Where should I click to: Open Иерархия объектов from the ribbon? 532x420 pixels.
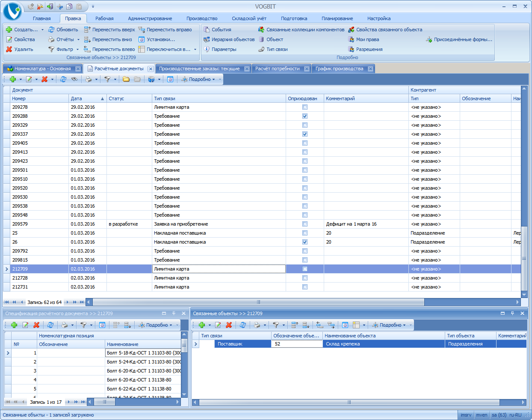click(x=229, y=39)
